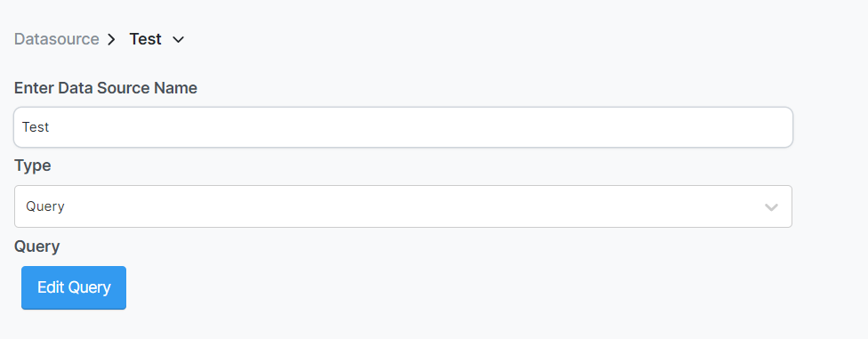Click the down-arrow icon in Type dropdown
The width and height of the screenshot is (868, 339).
click(x=771, y=207)
